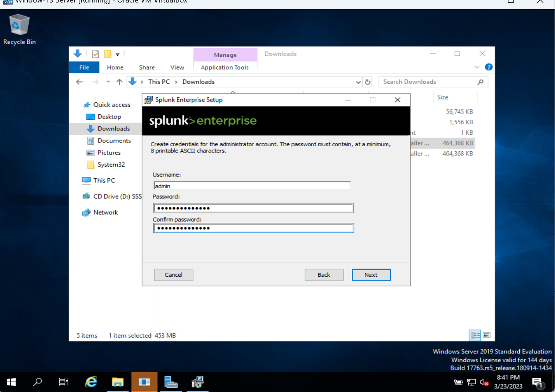This screenshot has width=555, height=392.
Task: Click the Splunk setup title bar icon
Action: pyautogui.click(x=148, y=100)
